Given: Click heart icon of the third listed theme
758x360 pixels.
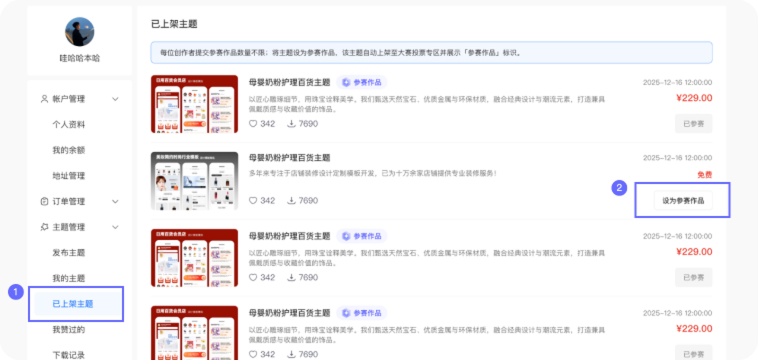Looking at the screenshot, I should 253,277.
